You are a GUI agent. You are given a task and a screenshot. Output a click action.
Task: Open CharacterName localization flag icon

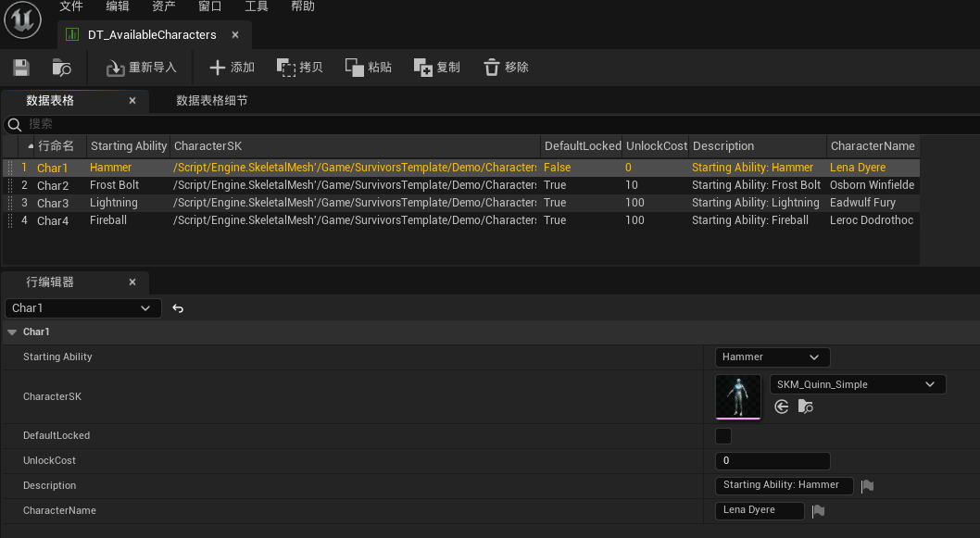tap(818, 511)
